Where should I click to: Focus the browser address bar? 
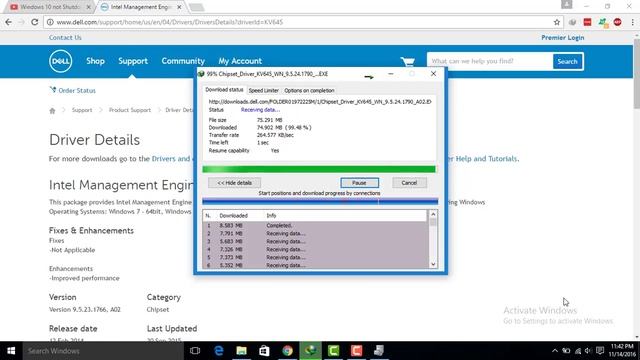click(302, 22)
